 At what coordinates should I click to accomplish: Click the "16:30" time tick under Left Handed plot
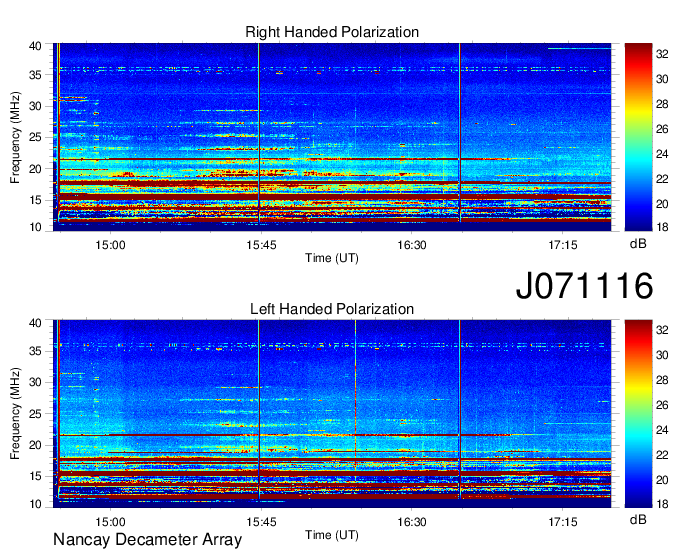(x=412, y=522)
